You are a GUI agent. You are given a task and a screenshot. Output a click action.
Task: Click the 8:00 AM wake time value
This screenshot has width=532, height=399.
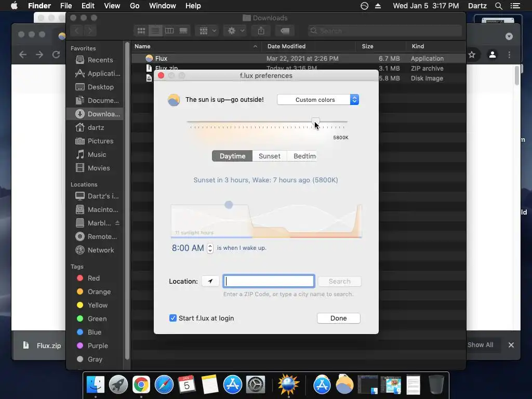(188, 248)
